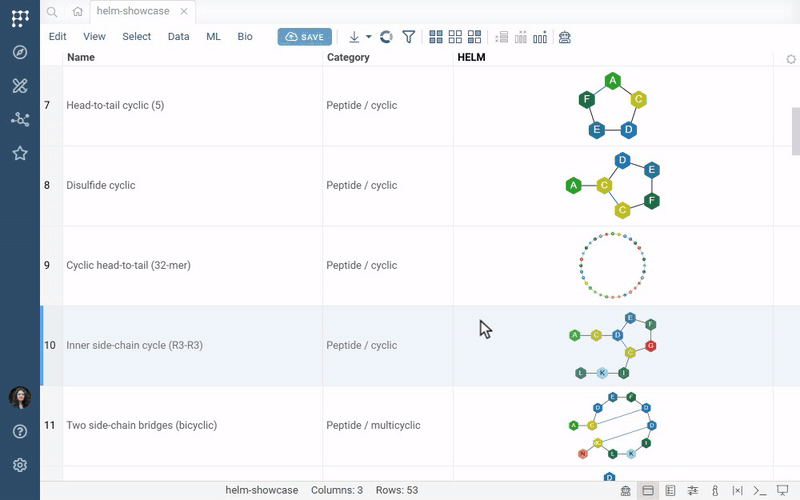Select 'Disulfide cyclic' name cell

click(192, 186)
